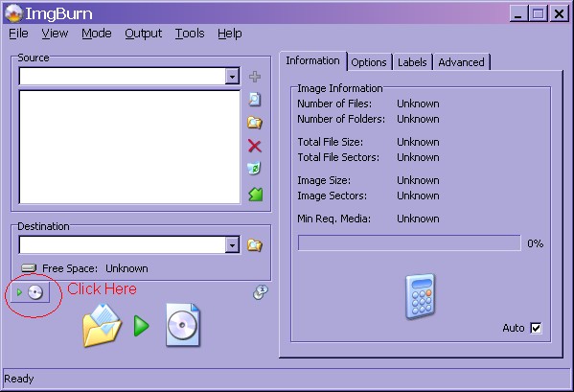Click the large Build folder-to-disc image button

point(141,325)
